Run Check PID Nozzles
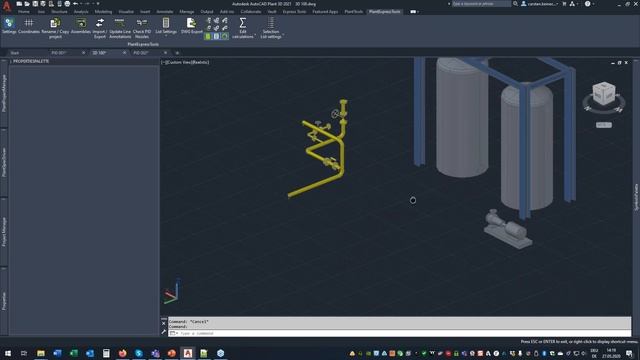 pos(142,28)
